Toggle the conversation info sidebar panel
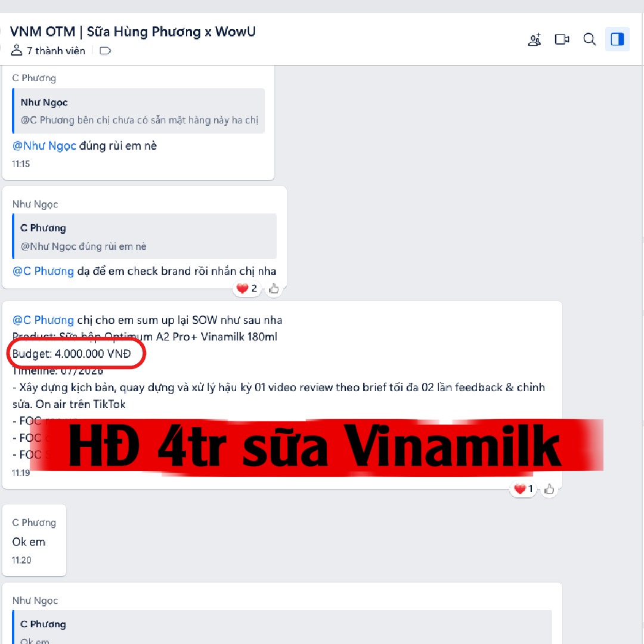The image size is (644, 644). [617, 39]
